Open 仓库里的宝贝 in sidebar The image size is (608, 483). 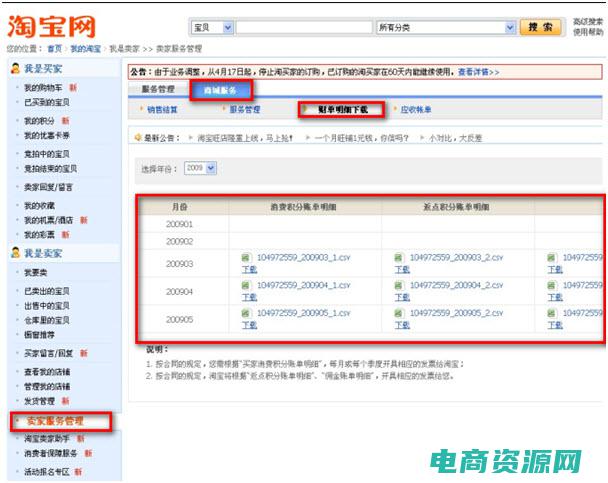point(47,320)
